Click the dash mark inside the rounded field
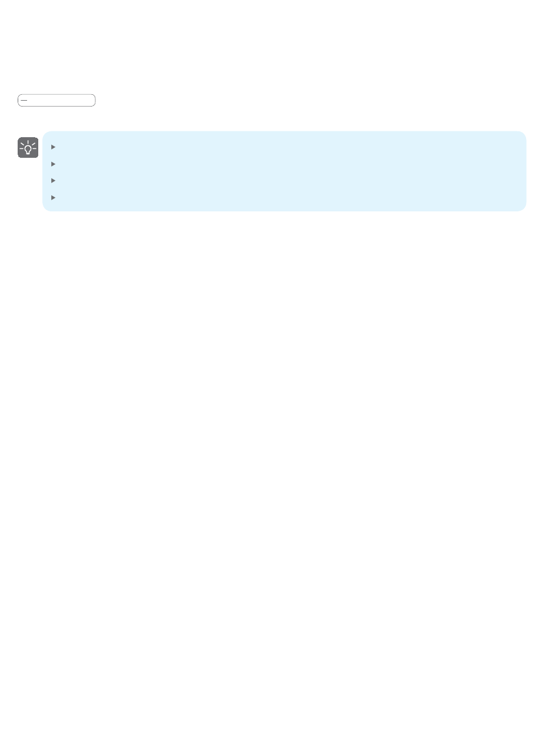 pyautogui.click(x=24, y=101)
